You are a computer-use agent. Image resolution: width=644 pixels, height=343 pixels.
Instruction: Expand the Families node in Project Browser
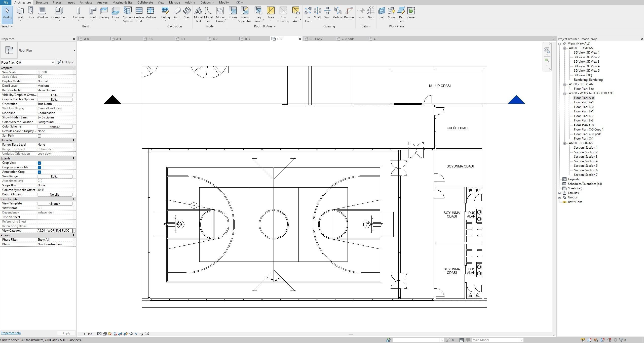560,193
